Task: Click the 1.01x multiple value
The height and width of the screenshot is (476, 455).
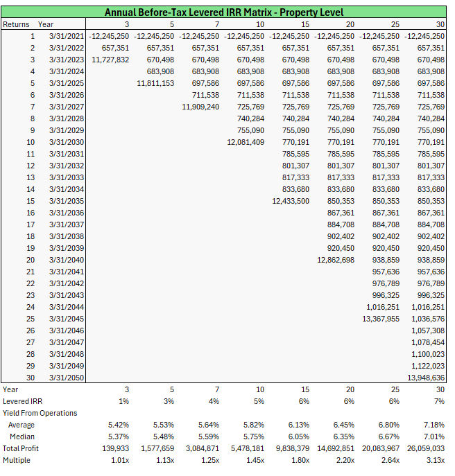Action: tap(120, 460)
